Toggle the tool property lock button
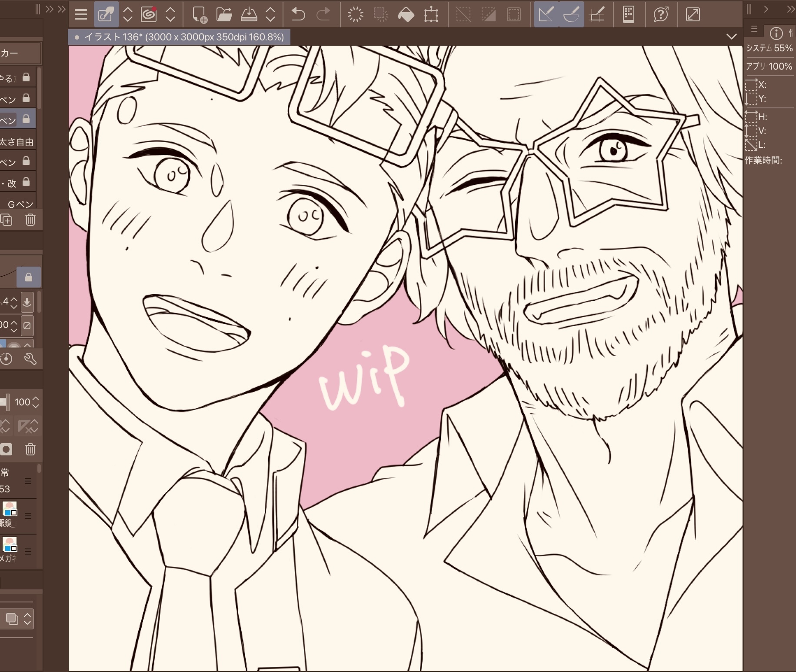This screenshot has height=672, width=796. (x=29, y=277)
